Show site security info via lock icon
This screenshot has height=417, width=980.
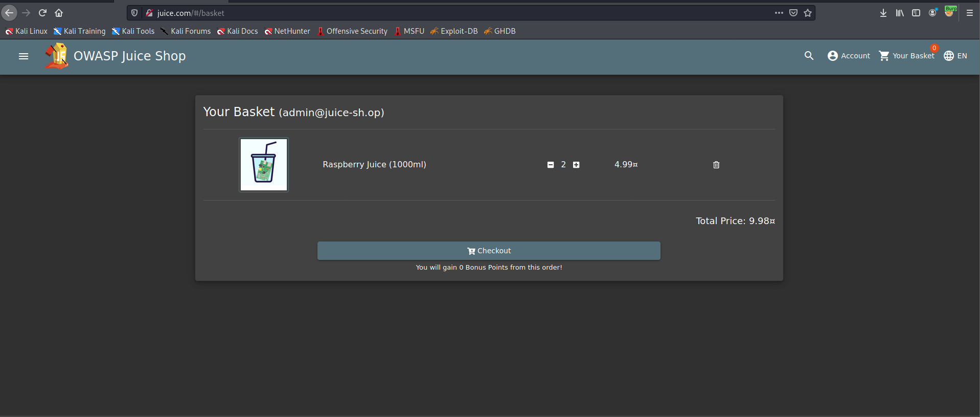149,13
